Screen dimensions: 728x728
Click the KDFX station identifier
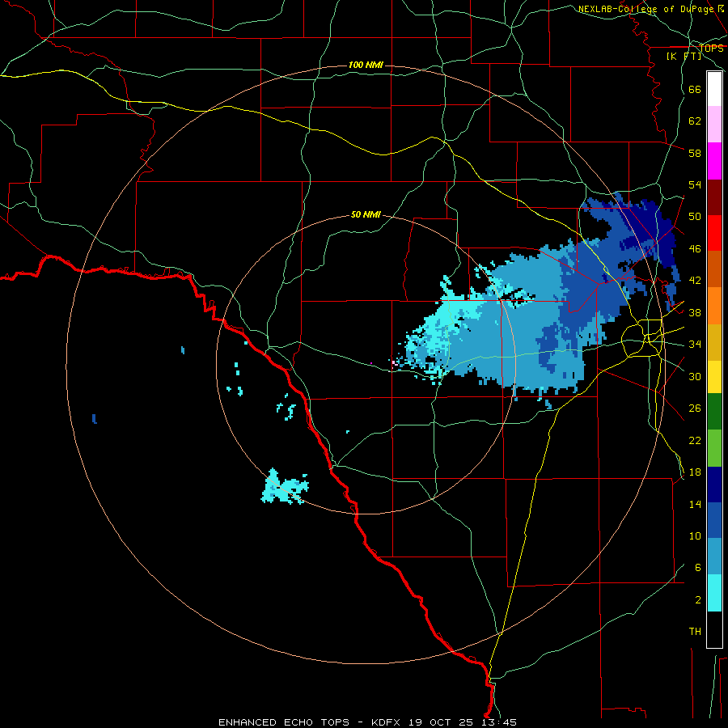click(x=387, y=722)
